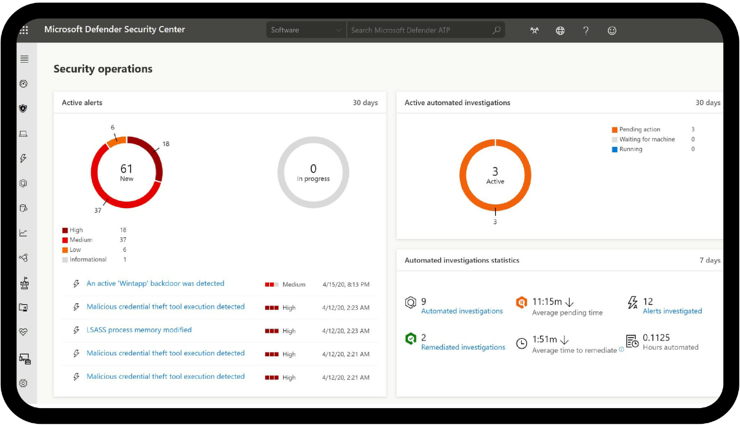This screenshot has width=740, height=425.
Task: Open the smiley feedback icon
Action: tap(612, 30)
